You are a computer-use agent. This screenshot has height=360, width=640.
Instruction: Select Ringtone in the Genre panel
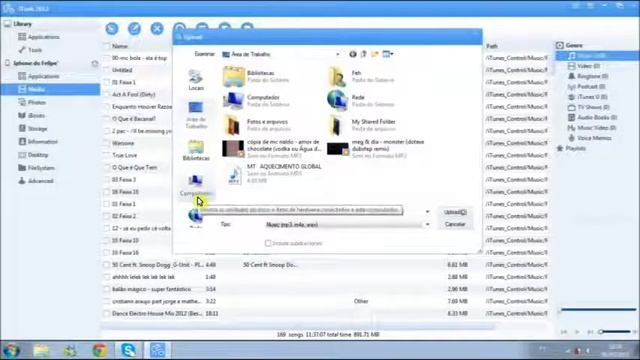588,76
